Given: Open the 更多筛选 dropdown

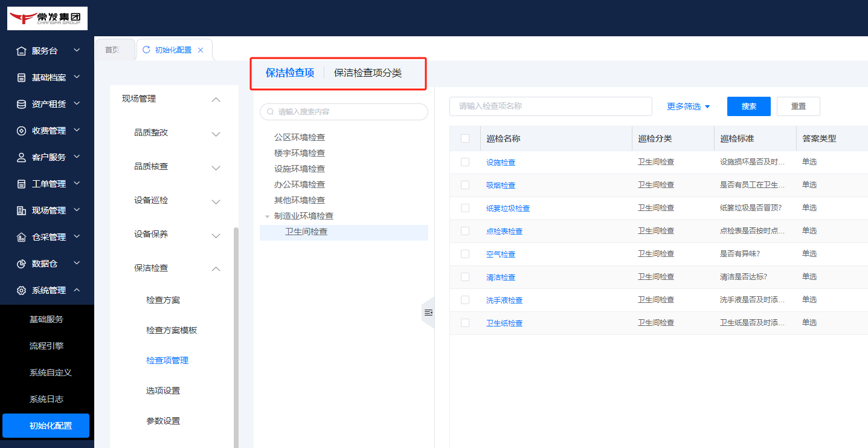Looking at the screenshot, I should 689,106.
